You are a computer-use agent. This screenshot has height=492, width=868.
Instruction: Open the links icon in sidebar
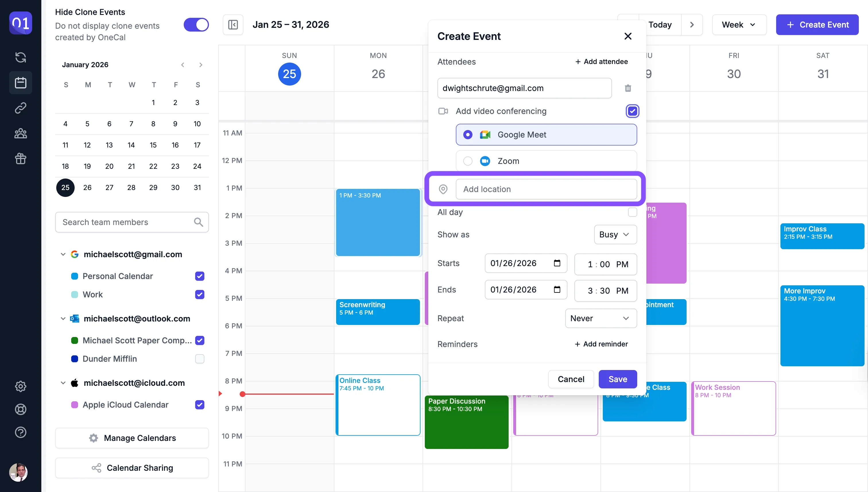tap(21, 108)
